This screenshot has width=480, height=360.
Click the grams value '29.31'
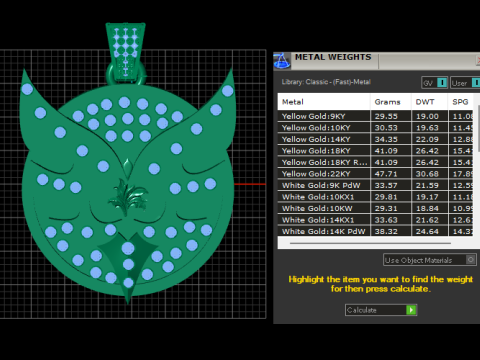(x=386, y=208)
